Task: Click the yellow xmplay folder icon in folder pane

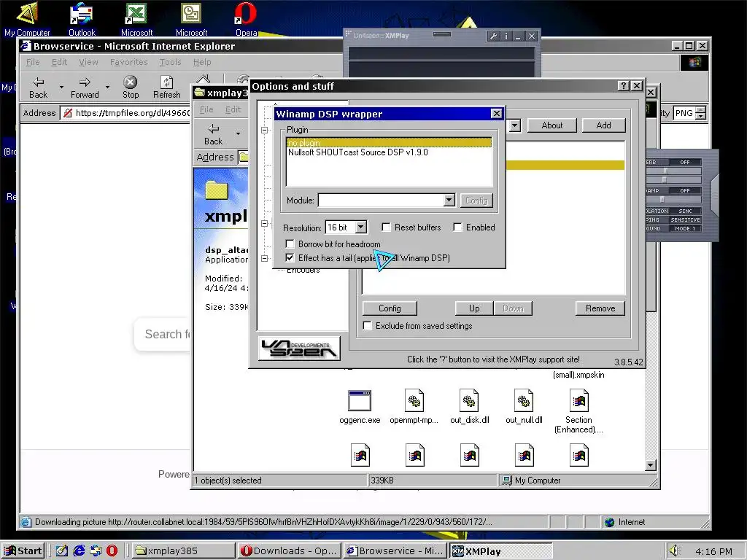Action: pyautogui.click(x=217, y=190)
